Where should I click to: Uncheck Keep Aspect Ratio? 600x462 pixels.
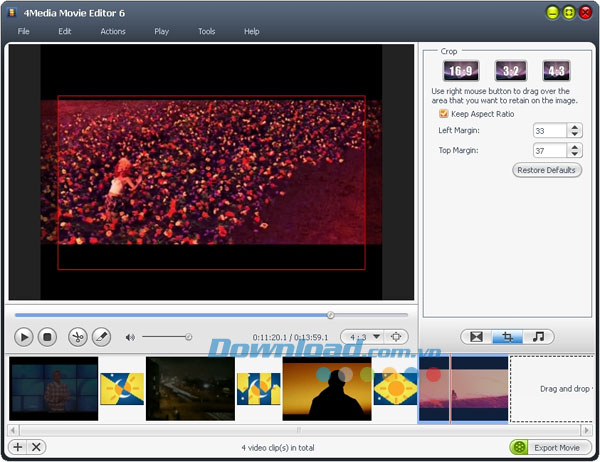pyautogui.click(x=445, y=114)
